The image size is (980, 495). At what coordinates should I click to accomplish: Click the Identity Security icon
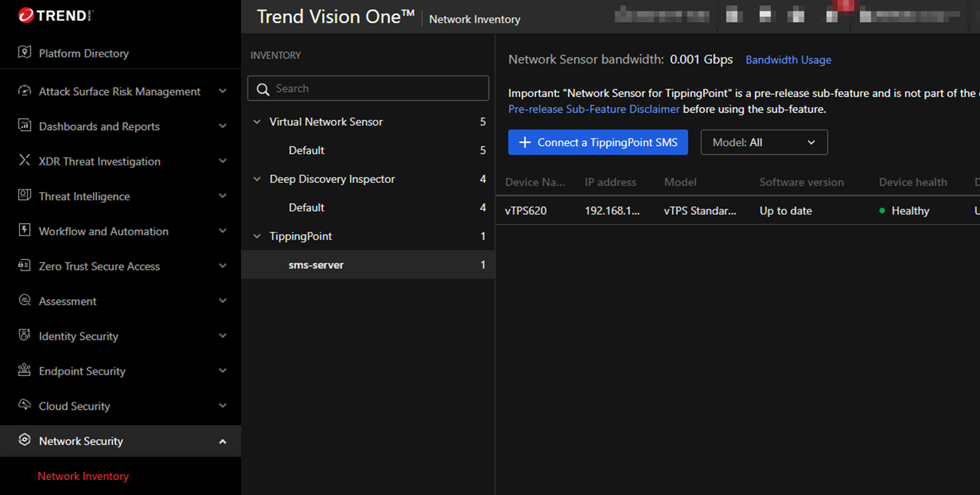tap(24, 336)
